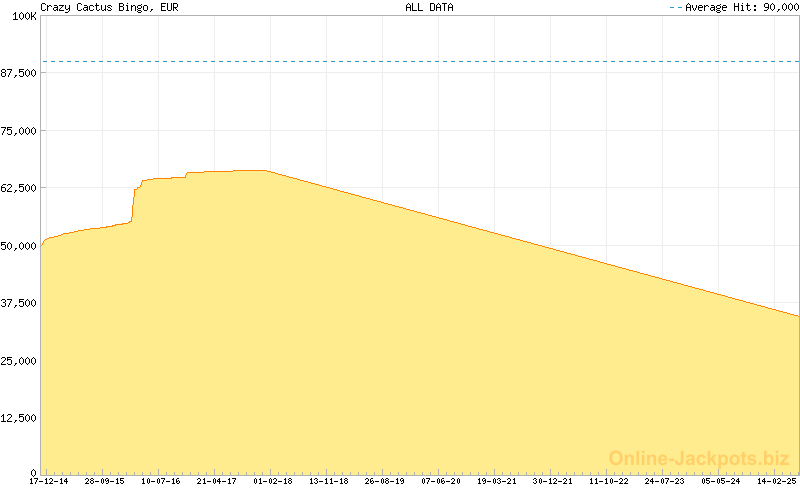Select the 07-06-20 date on the x-axis

441,481
